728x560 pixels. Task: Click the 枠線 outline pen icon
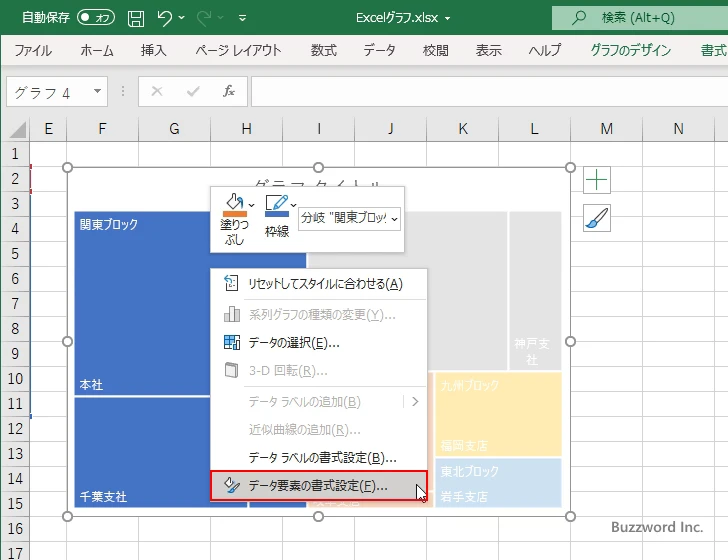coord(277,205)
